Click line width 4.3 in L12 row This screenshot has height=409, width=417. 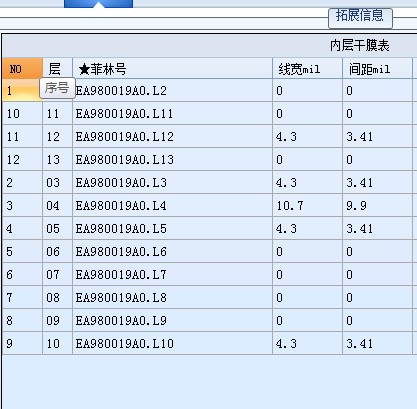pyautogui.click(x=308, y=137)
